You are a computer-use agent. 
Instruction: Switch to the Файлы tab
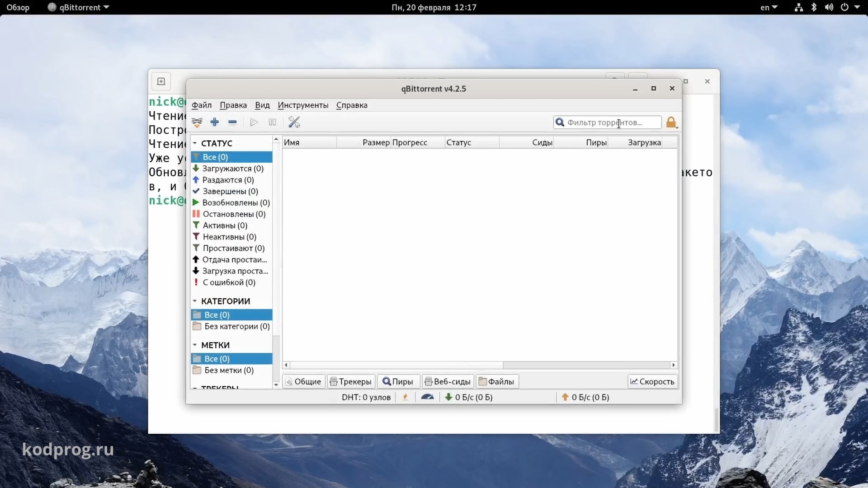point(496,382)
